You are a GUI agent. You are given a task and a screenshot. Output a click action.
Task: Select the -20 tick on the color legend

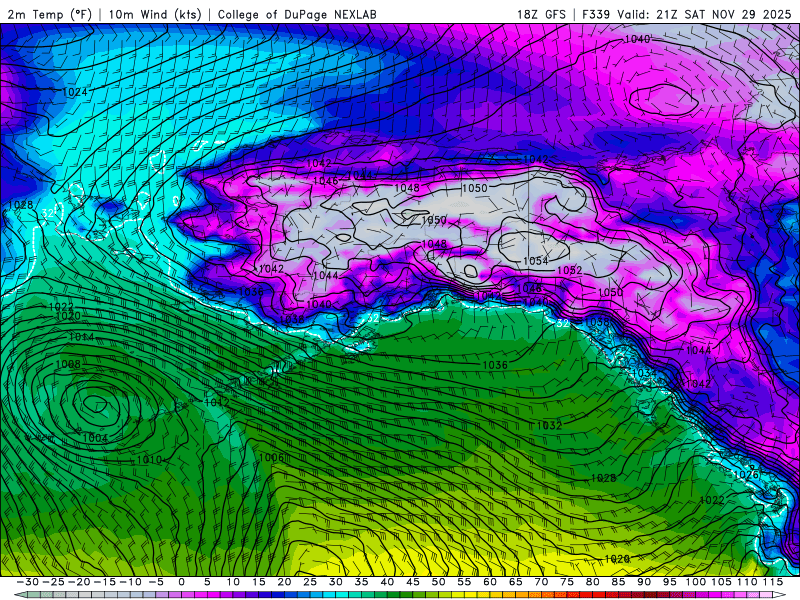point(79,582)
